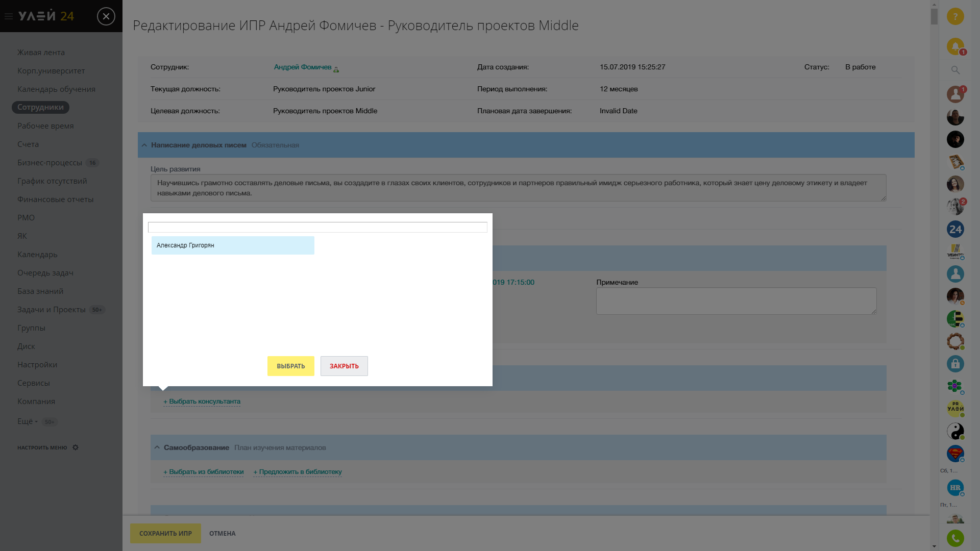Go to Календарь обучения
Viewport: 980px width, 551px height.
(x=56, y=89)
